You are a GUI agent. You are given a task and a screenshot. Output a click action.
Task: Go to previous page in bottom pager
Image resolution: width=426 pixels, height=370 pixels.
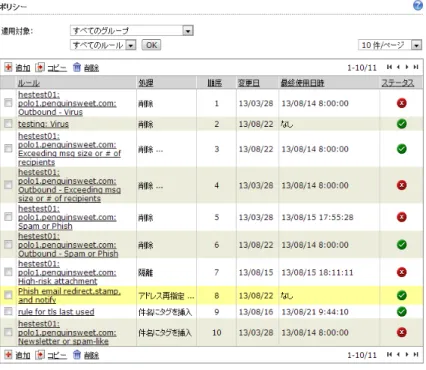[398, 354]
